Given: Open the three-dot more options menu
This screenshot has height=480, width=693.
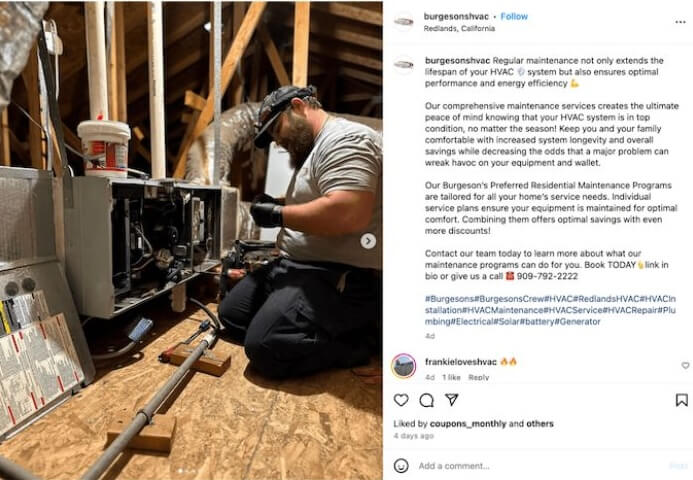Looking at the screenshot, I should (x=680, y=21).
